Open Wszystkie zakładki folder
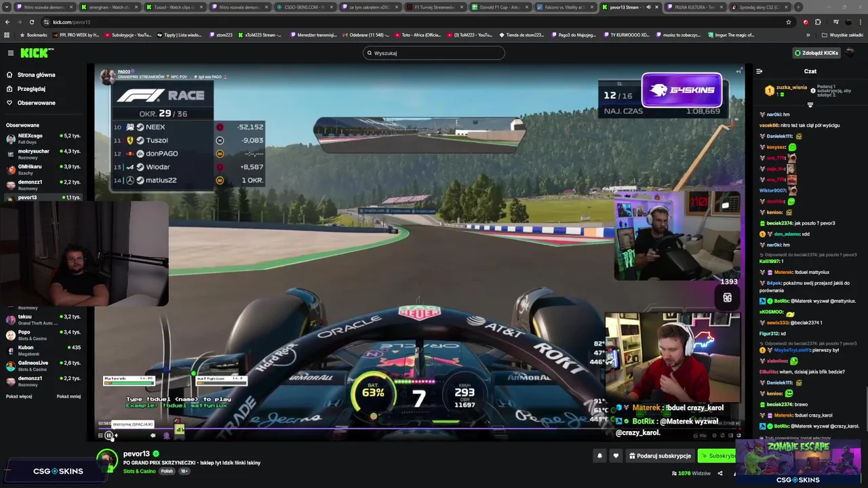Image resolution: width=868 pixels, height=488 pixels. click(842, 35)
